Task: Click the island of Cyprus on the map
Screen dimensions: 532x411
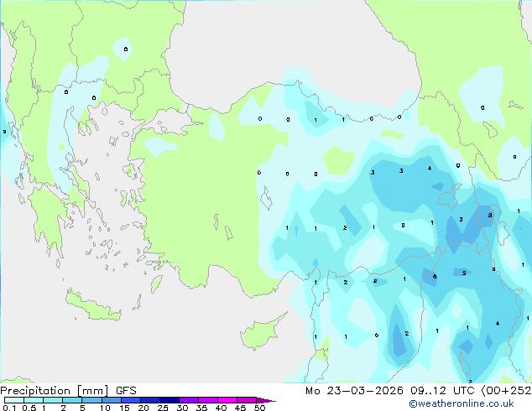Action: (x=261, y=333)
